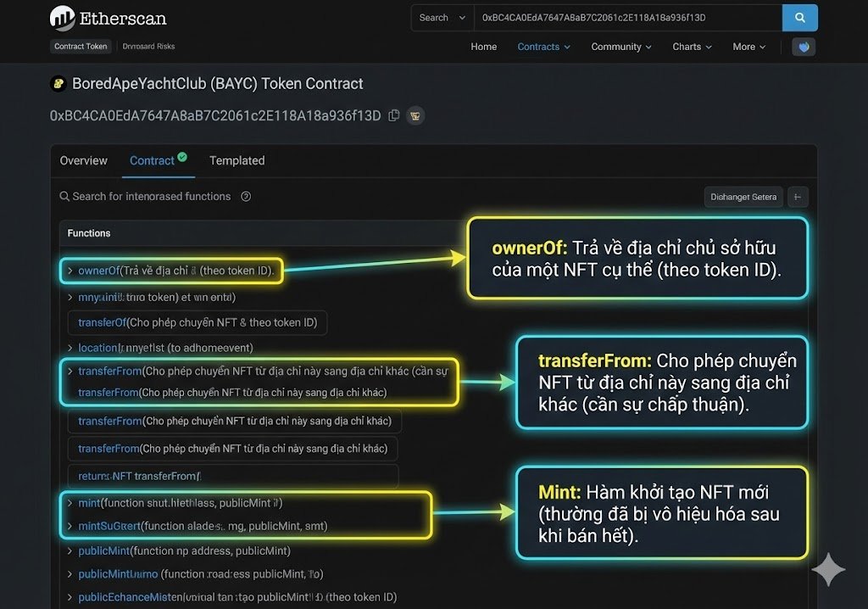Click the Etherscan logo
The height and width of the screenshot is (609, 868).
click(x=108, y=18)
